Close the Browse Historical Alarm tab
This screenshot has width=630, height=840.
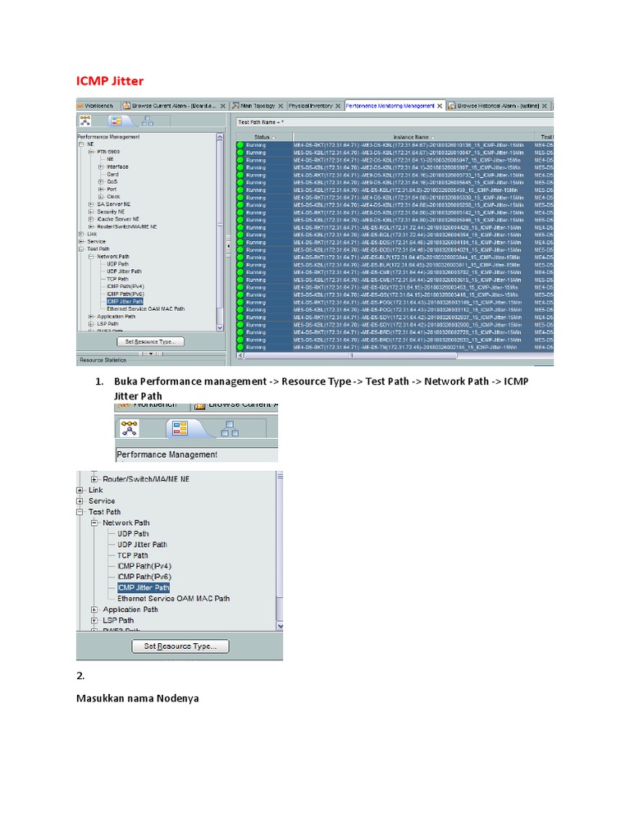coord(545,106)
